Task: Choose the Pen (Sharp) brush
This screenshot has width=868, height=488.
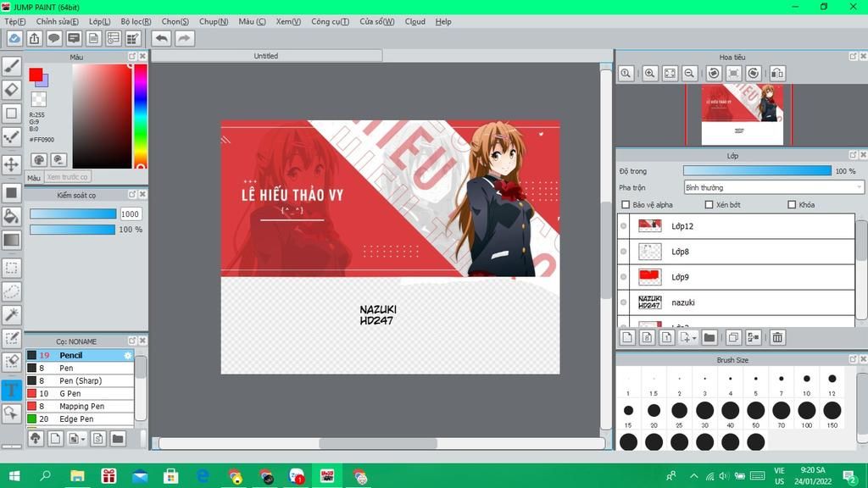Action: 81,380
